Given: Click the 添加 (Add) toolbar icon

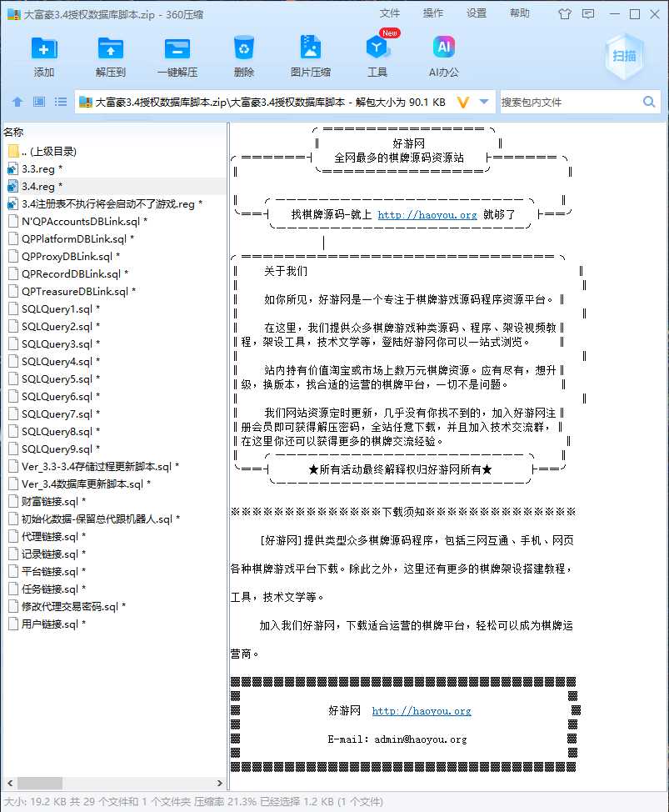Looking at the screenshot, I should coord(44,48).
